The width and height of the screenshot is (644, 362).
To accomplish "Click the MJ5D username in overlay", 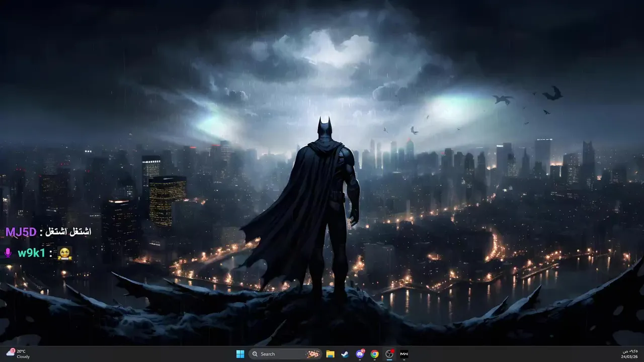I will (21, 232).
